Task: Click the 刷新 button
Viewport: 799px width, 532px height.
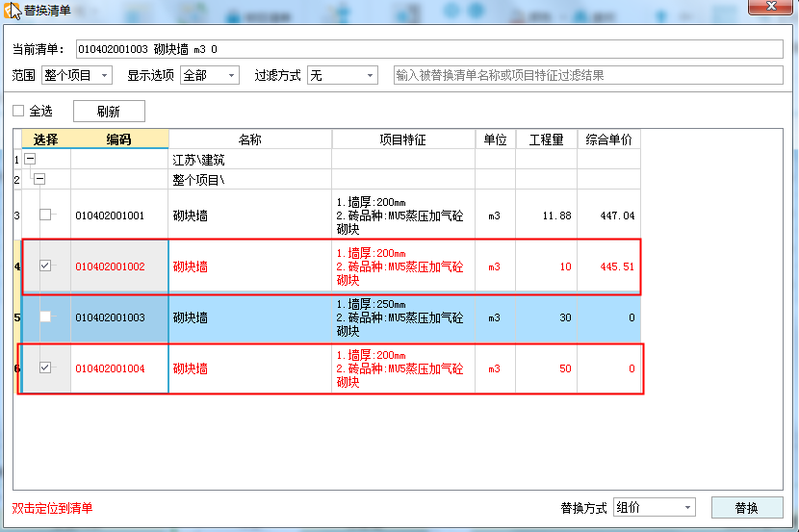Action: [109, 112]
